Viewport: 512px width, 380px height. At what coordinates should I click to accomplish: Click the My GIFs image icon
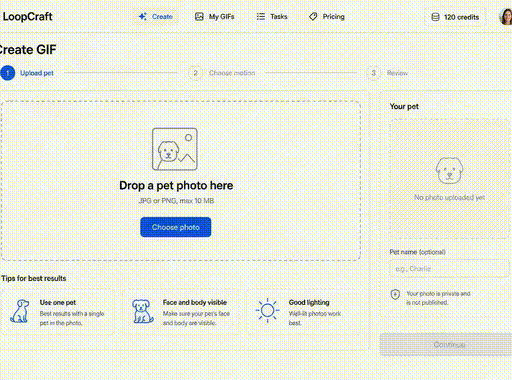coord(199,16)
